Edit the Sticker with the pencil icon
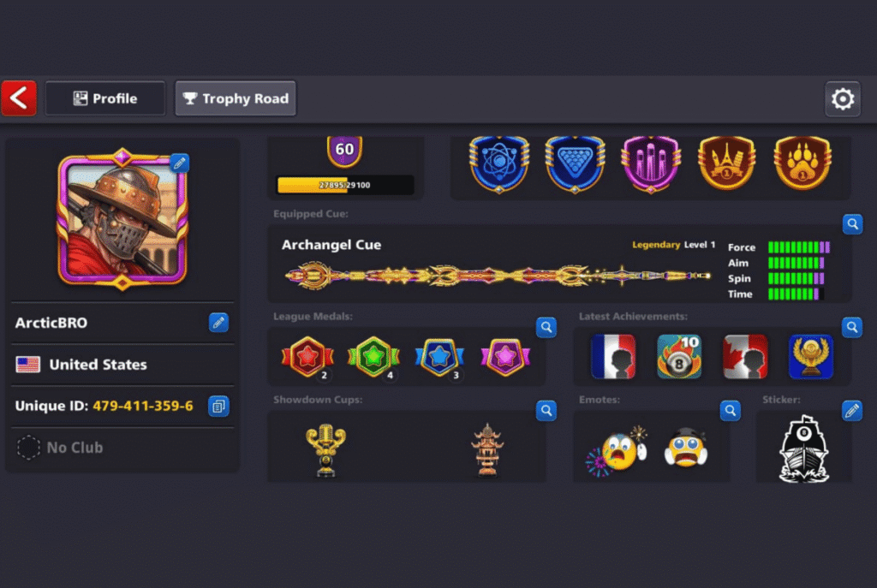The height and width of the screenshot is (588, 877). pos(852,411)
